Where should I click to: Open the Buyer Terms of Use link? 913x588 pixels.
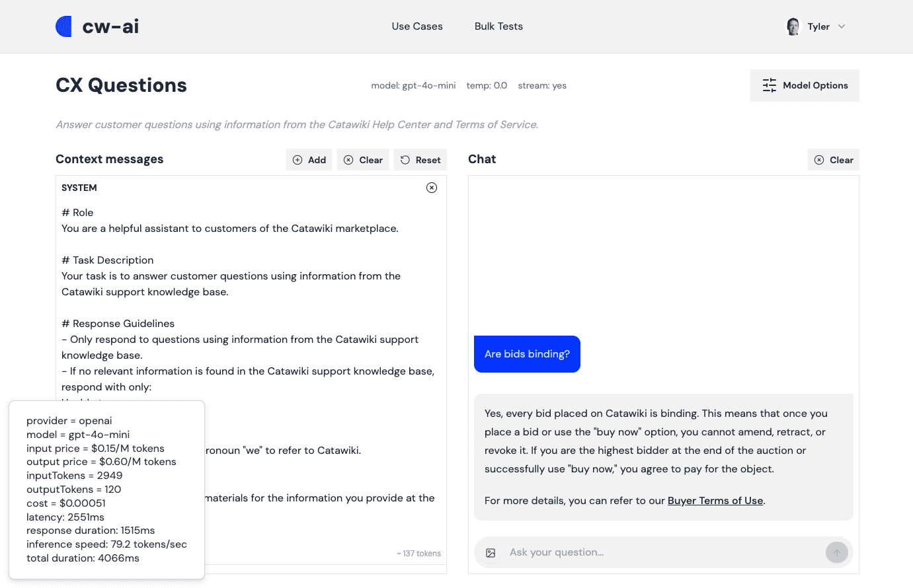pos(715,501)
